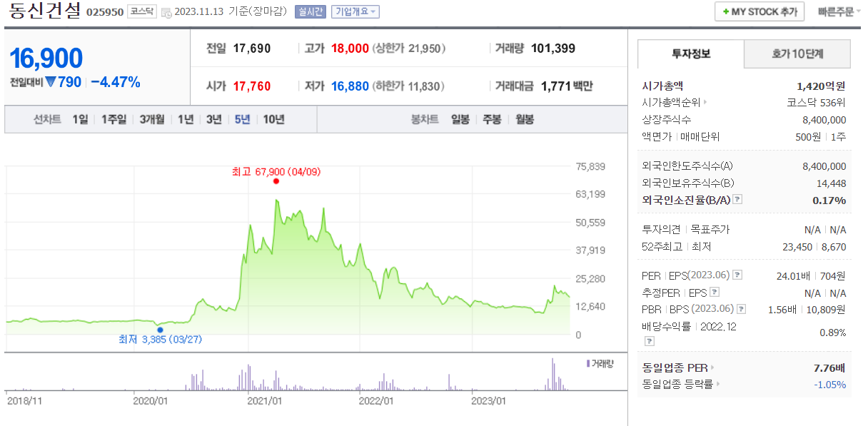
Task: Click the 투자의견 목표주가 row label
Action: pos(686,230)
